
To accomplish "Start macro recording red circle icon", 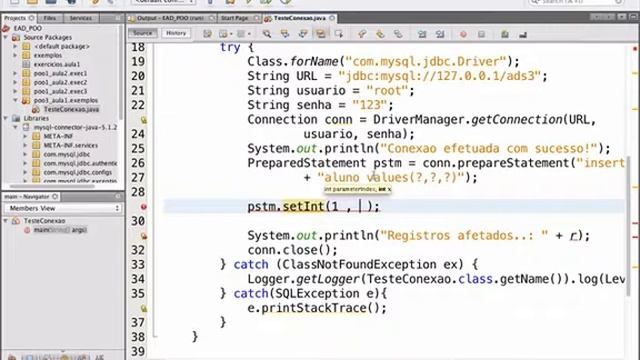I will coord(463,34).
